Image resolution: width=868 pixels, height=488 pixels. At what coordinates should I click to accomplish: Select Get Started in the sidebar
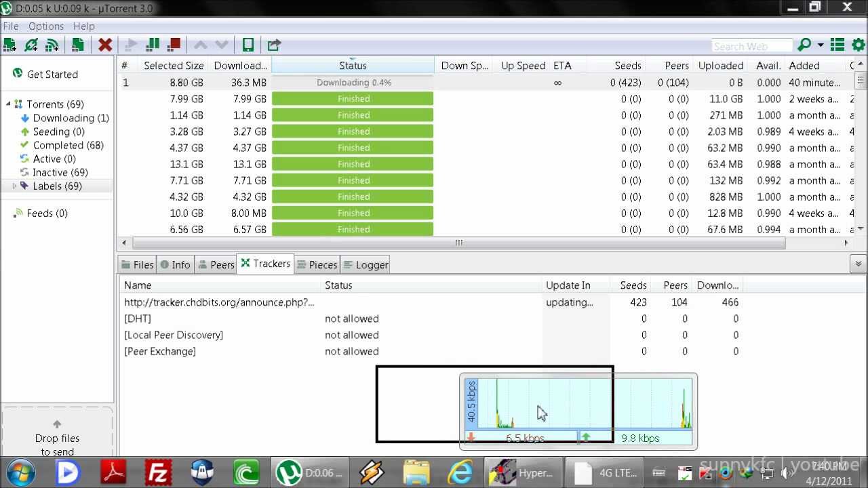tap(52, 74)
